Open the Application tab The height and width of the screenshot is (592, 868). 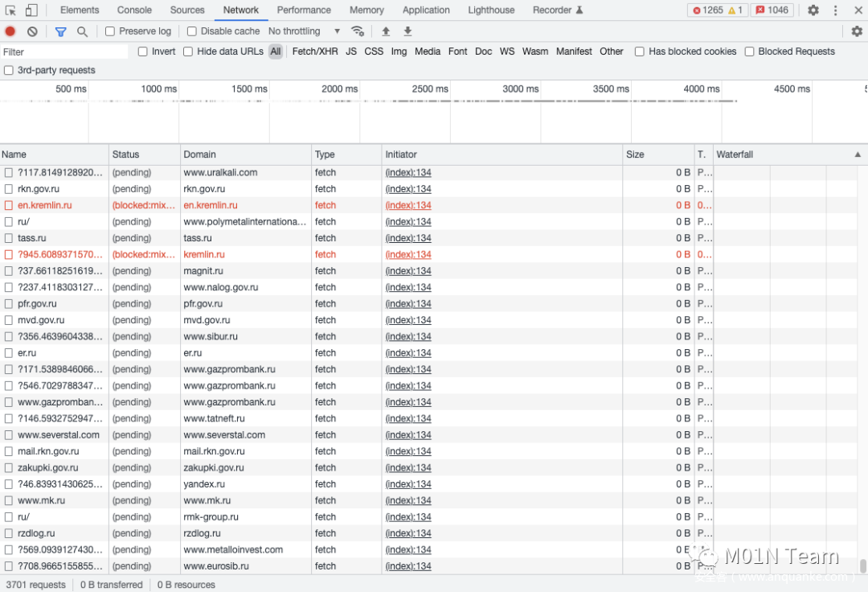426,10
